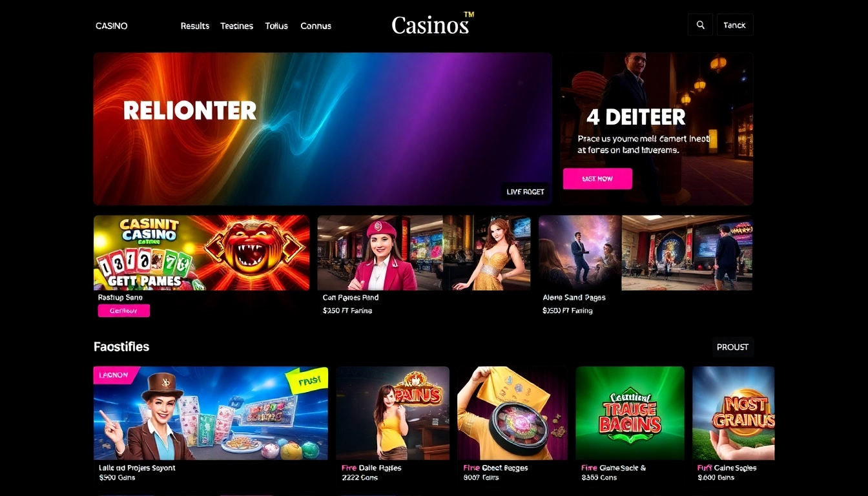The height and width of the screenshot is (496, 868).
Task: Click the pink LAGNON tag on first card
Action: (x=114, y=375)
